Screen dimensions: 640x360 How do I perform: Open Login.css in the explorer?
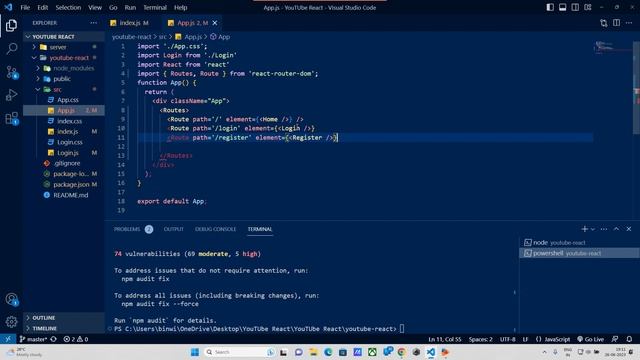(63, 142)
